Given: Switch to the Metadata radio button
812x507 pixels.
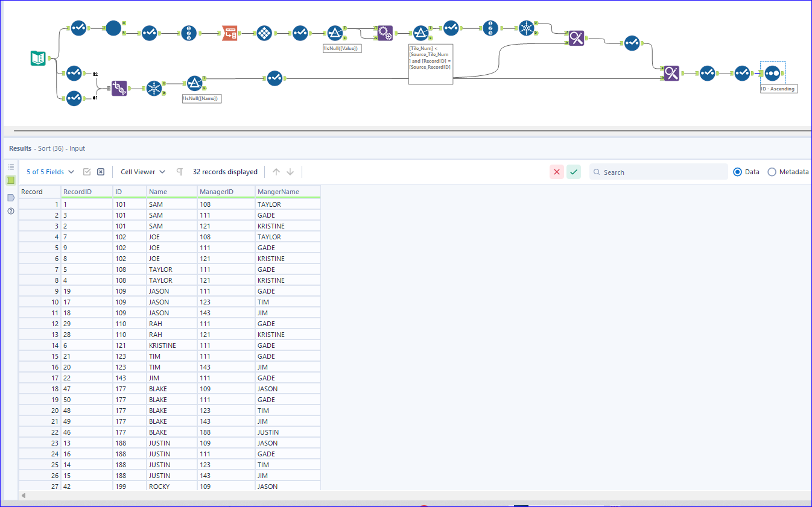Looking at the screenshot, I should point(773,172).
